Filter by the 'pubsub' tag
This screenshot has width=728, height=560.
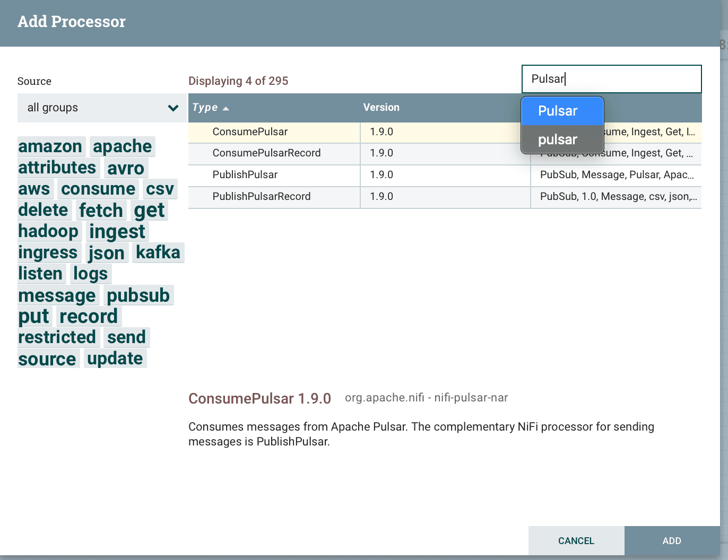138,295
